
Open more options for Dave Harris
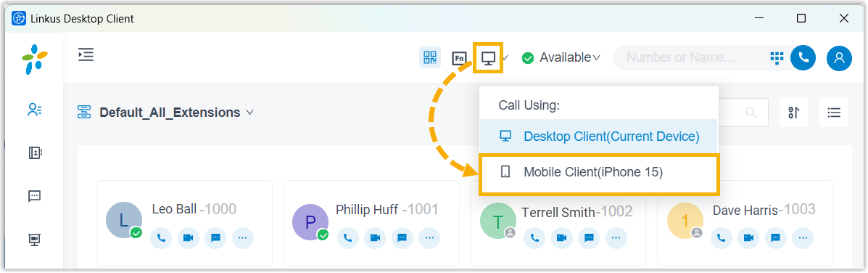coord(802,238)
